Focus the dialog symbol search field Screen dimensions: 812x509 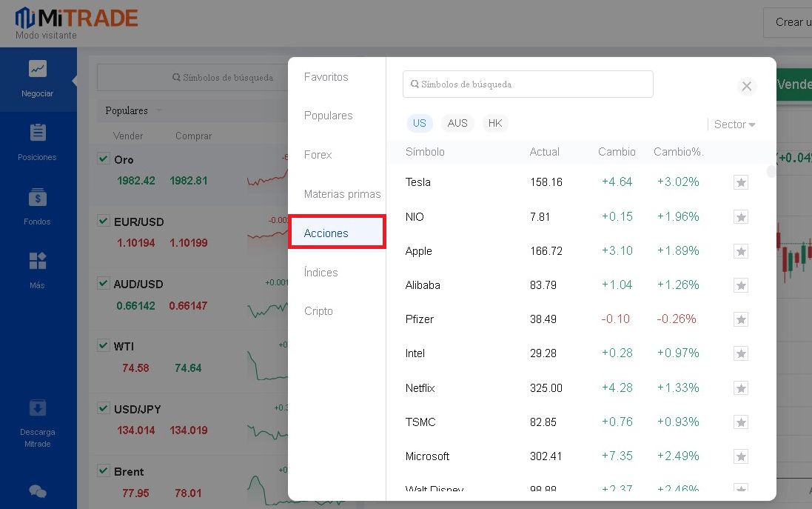click(528, 84)
